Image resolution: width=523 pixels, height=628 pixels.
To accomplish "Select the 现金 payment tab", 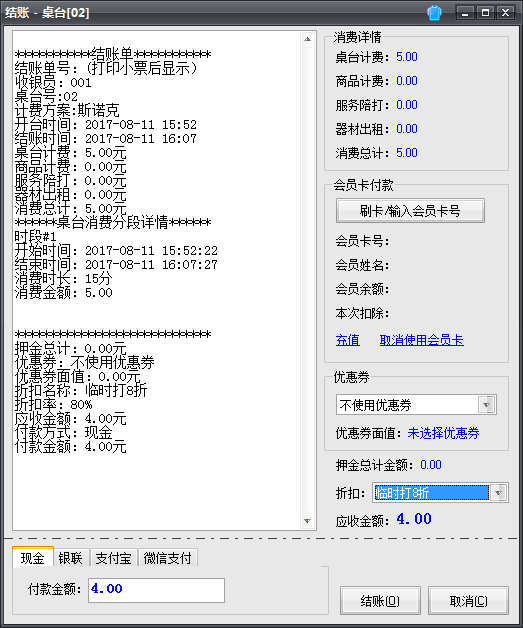I will 33,558.
